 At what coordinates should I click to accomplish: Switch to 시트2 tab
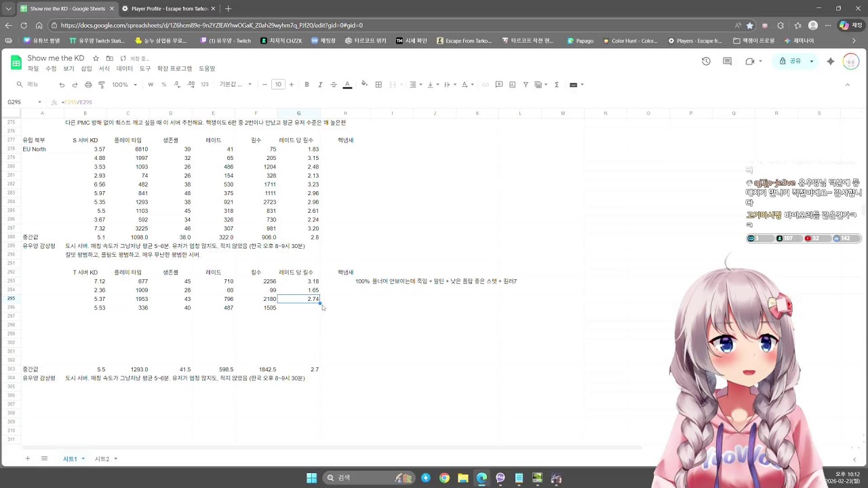(x=102, y=459)
